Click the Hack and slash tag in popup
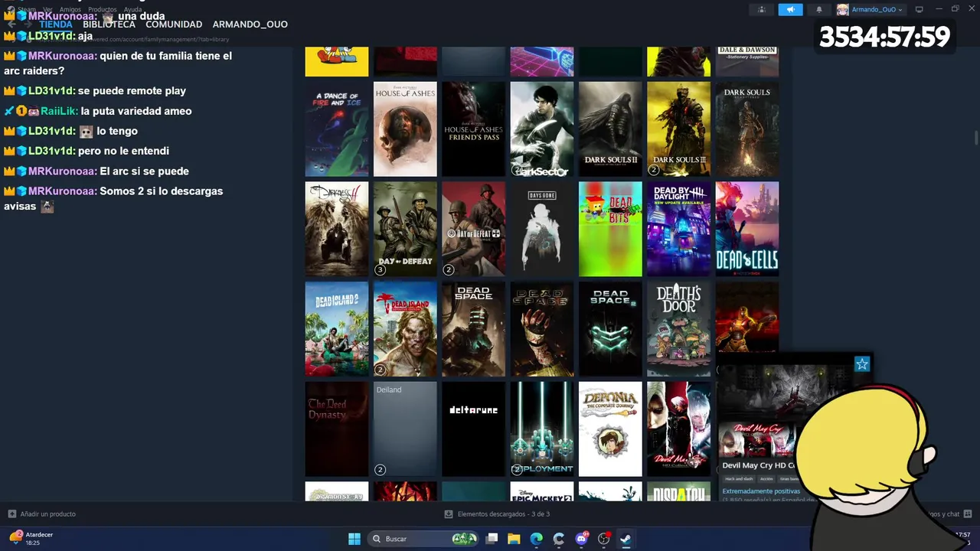Image resolution: width=980 pixels, height=551 pixels. pyautogui.click(x=738, y=479)
